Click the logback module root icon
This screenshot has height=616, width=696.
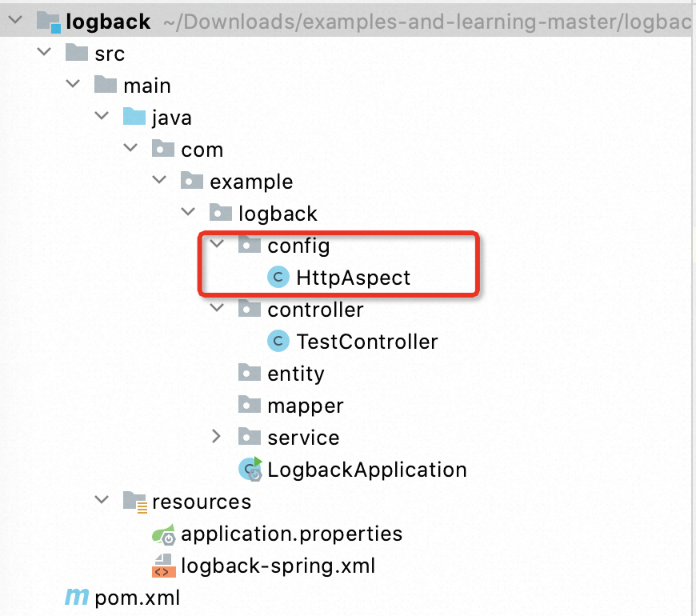pyautogui.click(x=48, y=22)
